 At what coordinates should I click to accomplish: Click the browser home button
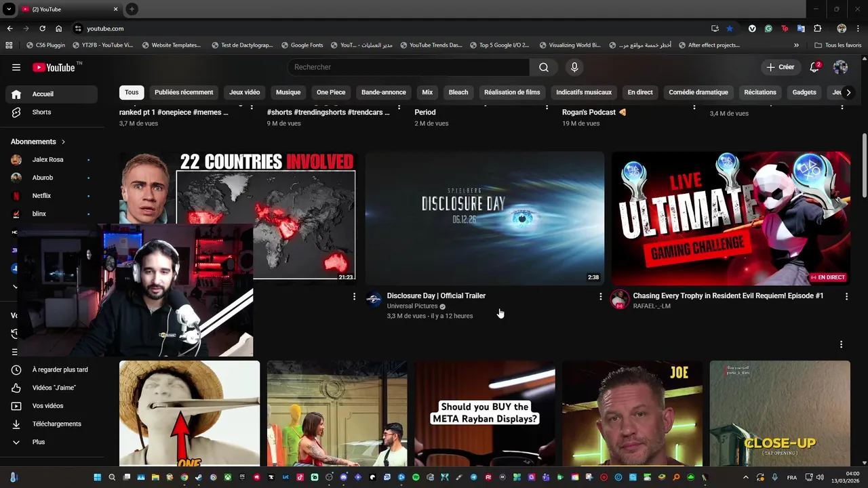59,28
